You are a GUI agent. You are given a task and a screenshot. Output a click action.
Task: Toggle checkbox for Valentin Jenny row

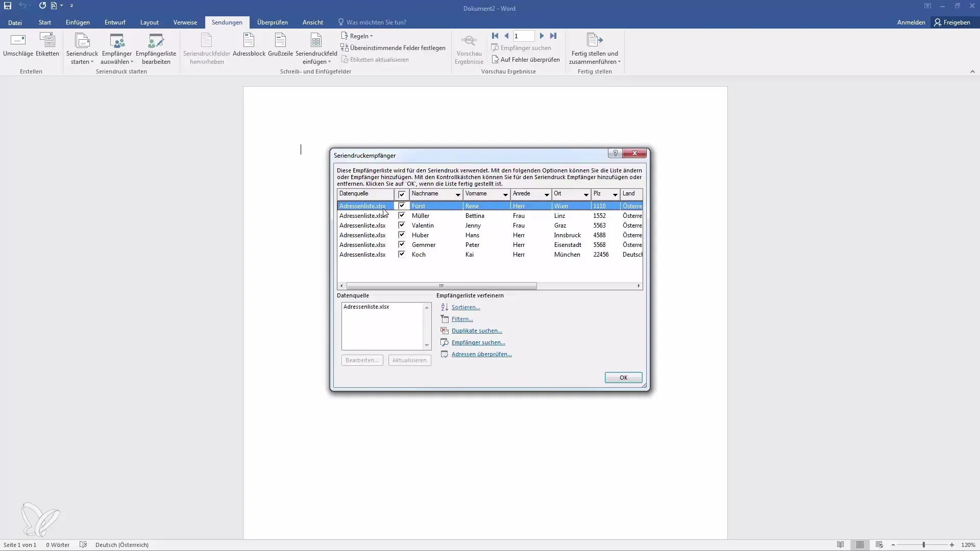click(x=401, y=224)
